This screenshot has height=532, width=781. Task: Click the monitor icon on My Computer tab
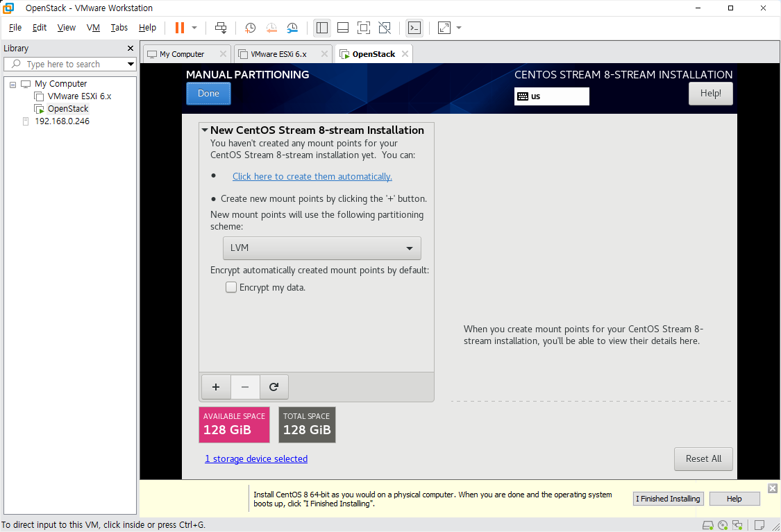point(152,54)
